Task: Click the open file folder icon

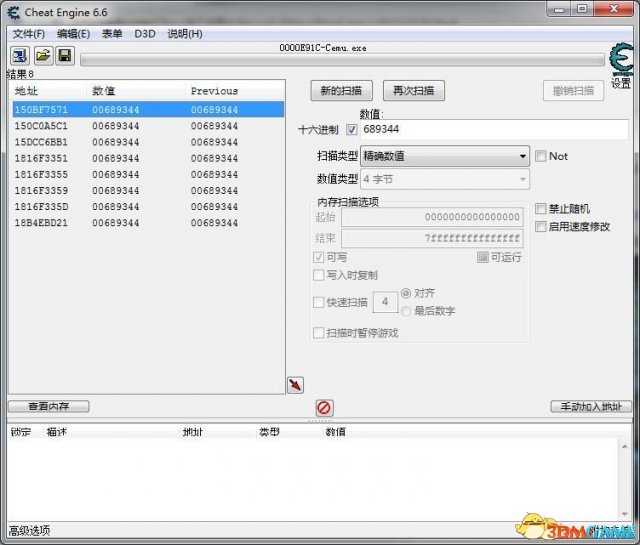Action: (x=43, y=56)
